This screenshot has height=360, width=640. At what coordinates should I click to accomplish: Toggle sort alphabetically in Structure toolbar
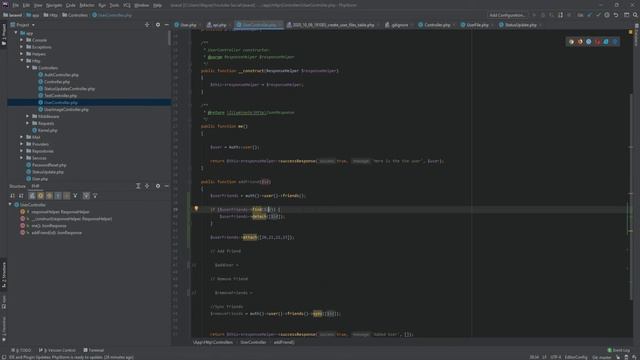tap(21, 196)
